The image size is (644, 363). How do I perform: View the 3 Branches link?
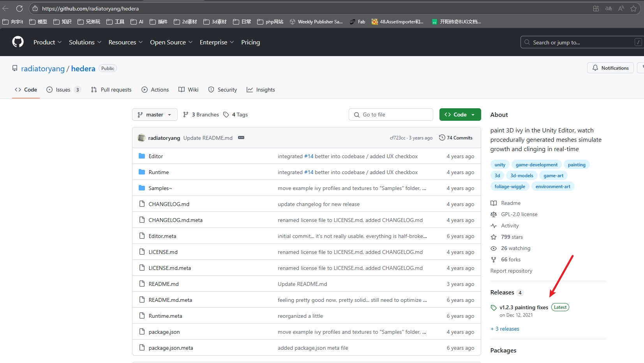(x=201, y=115)
